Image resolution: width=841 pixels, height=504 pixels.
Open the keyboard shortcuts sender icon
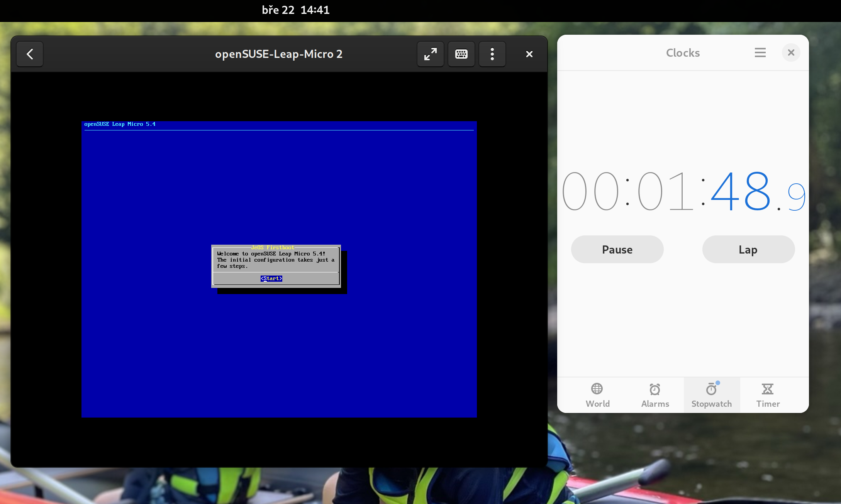[x=461, y=54]
